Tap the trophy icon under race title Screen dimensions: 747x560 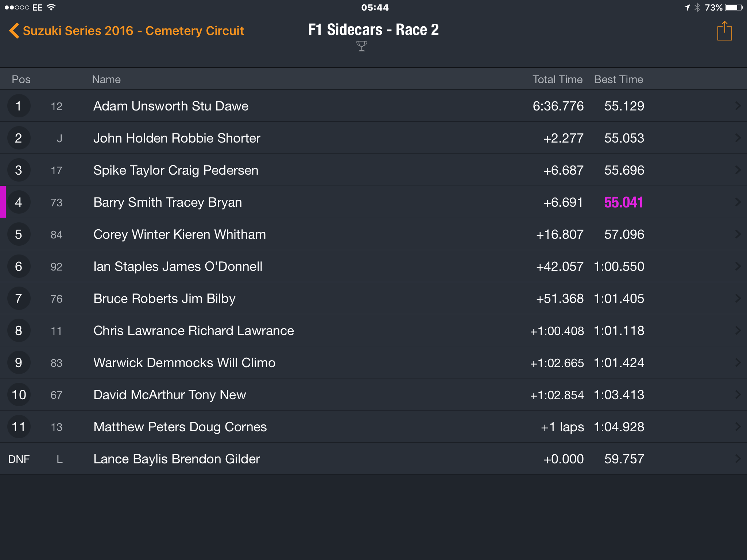[x=361, y=46]
